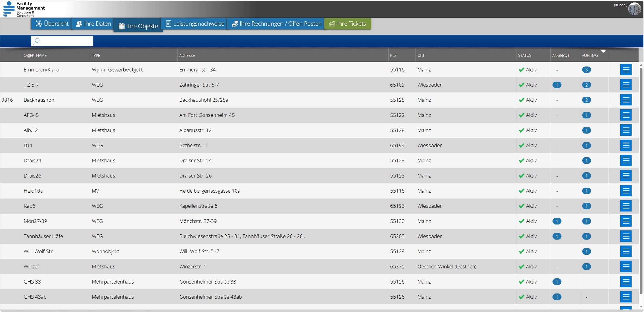Open hamburger menu for Emmeran/Klara row
Image resolution: width=644 pixels, height=312 pixels.
coord(625,70)
